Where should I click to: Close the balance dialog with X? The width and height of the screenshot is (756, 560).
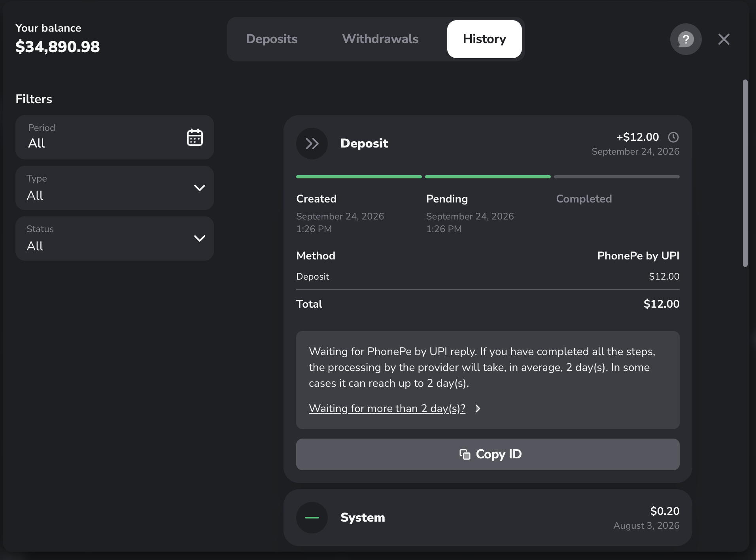724,39
